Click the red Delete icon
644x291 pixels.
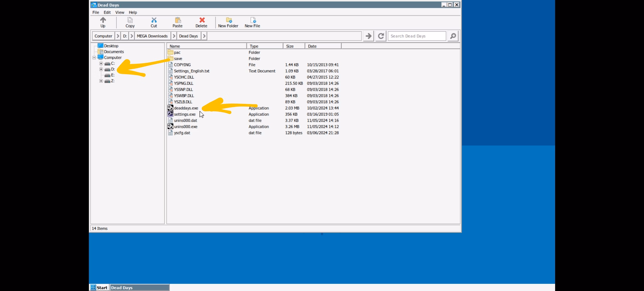click(201, 20)
